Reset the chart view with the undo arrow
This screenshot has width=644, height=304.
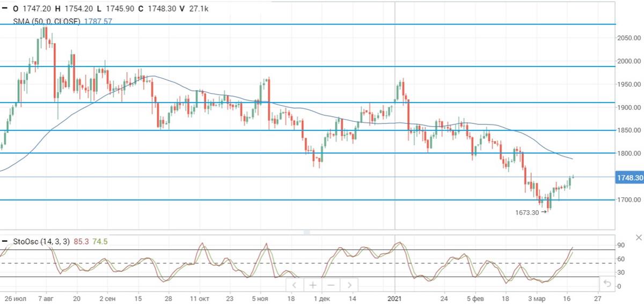[607, 283]
